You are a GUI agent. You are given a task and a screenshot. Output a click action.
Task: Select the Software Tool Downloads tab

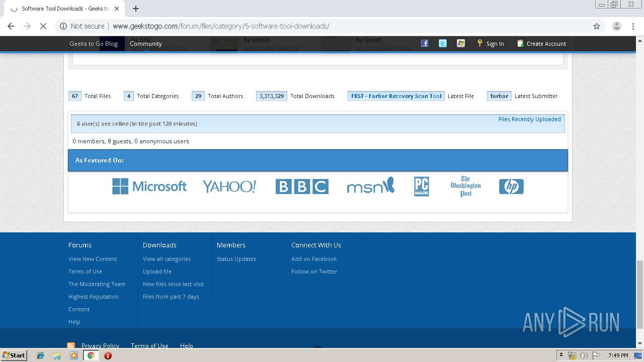point(64,9)
